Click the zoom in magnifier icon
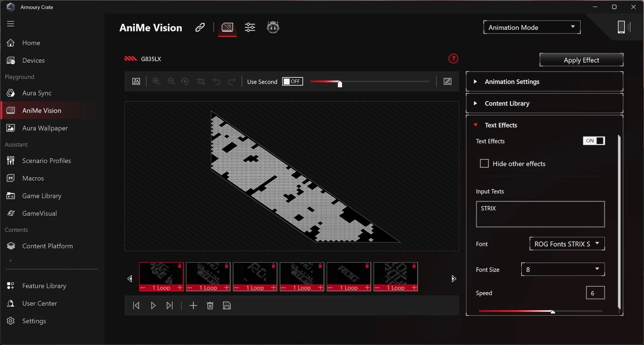The image size is (644, 345). coord(156,81)
